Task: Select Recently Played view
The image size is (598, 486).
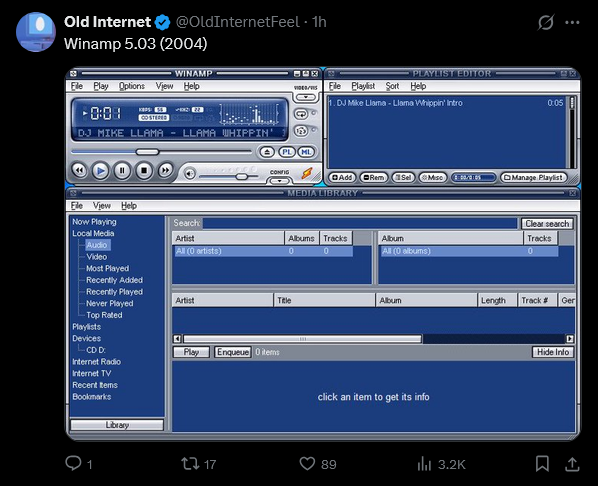Action: [114, 292]
